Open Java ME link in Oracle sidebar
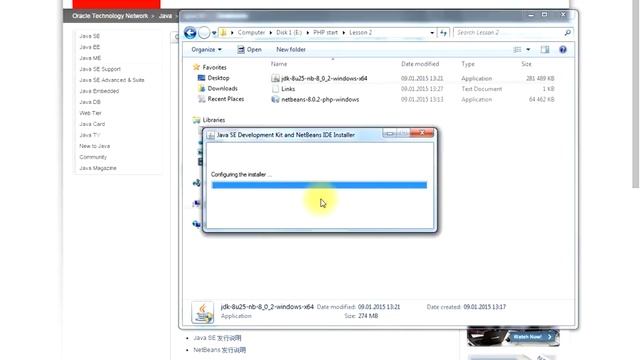This screenshot has width=640, height=360. click(x=90, y=58)
